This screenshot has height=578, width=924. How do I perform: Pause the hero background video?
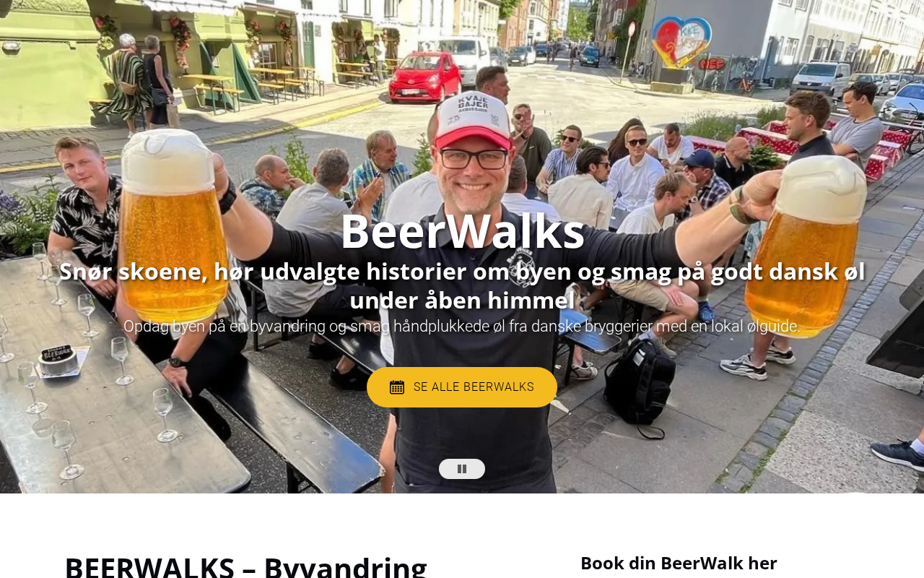(462, 469)
